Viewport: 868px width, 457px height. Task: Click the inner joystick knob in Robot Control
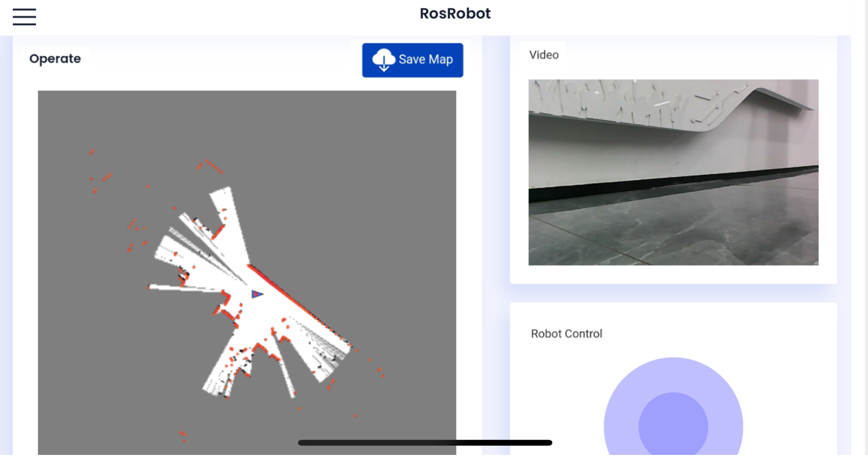(673, 425)
